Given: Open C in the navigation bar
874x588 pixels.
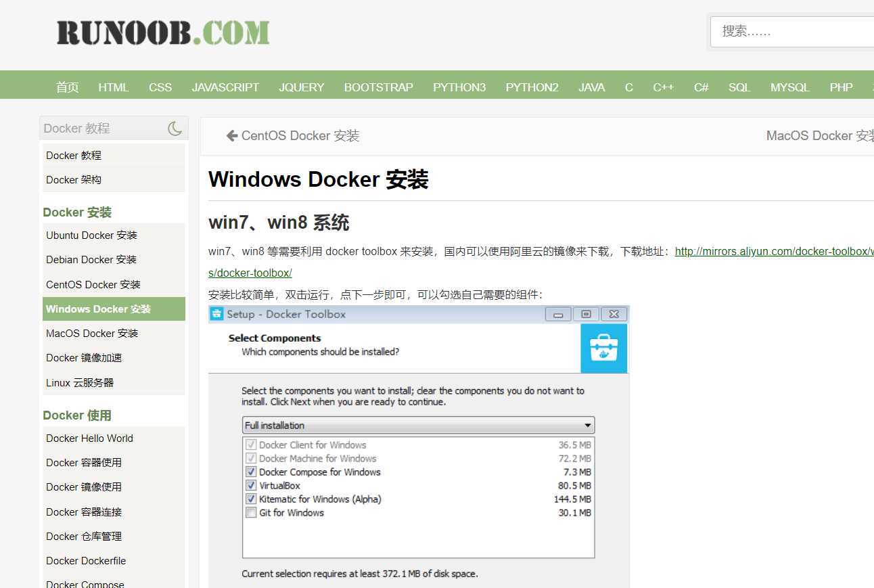Looking at the screenshot, I should tap(629, 87).
